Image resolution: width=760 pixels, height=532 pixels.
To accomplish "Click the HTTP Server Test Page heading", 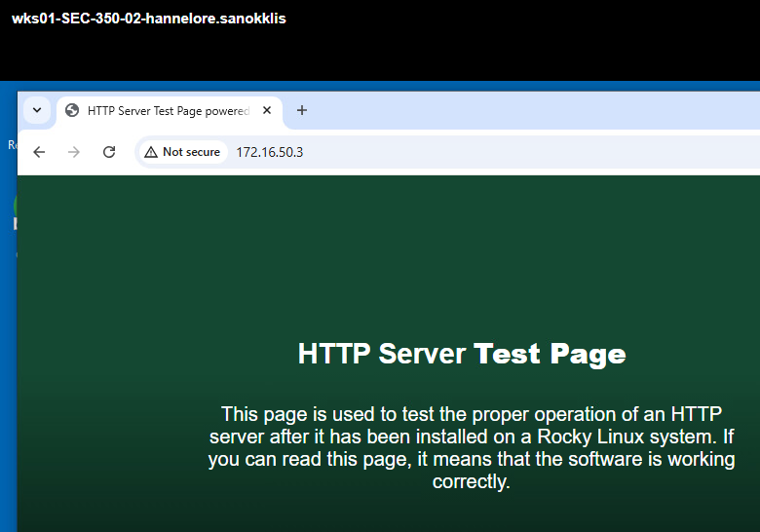I will (x=462, y=354).
